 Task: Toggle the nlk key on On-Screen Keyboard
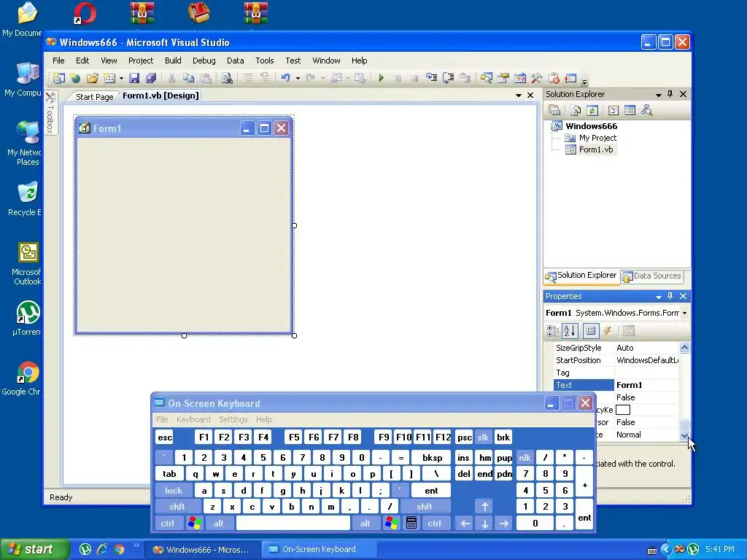525,458
